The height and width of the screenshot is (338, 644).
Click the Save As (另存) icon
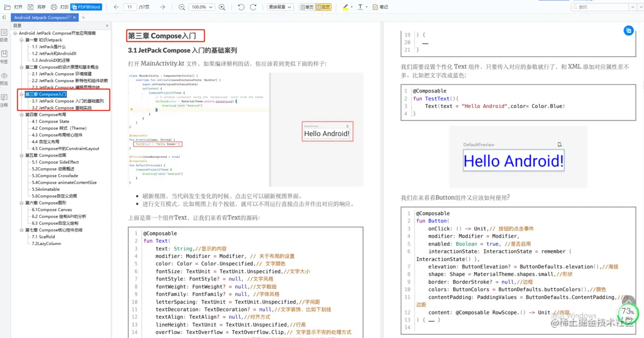click(x=31, y=7)
